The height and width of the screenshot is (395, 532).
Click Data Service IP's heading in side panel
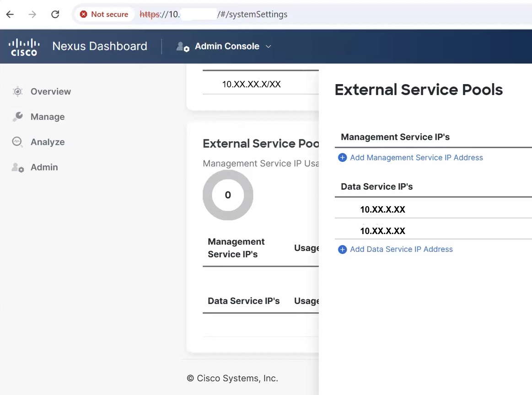[x=376, y=187]
